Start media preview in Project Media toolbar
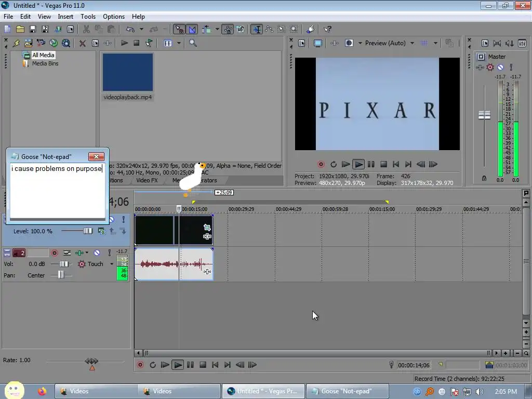The height and width of the screenshot is (399, 532). tap(125, 43)
